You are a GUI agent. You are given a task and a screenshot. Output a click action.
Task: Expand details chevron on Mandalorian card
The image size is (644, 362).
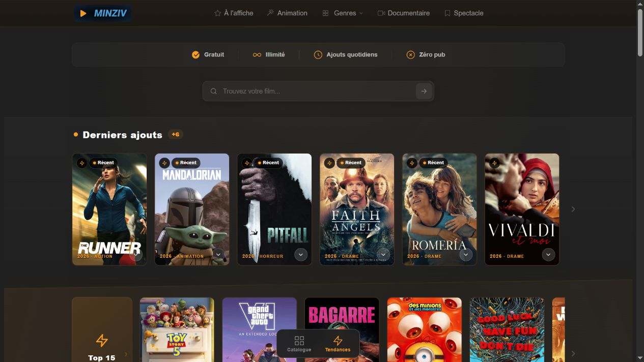coord(218,255)
